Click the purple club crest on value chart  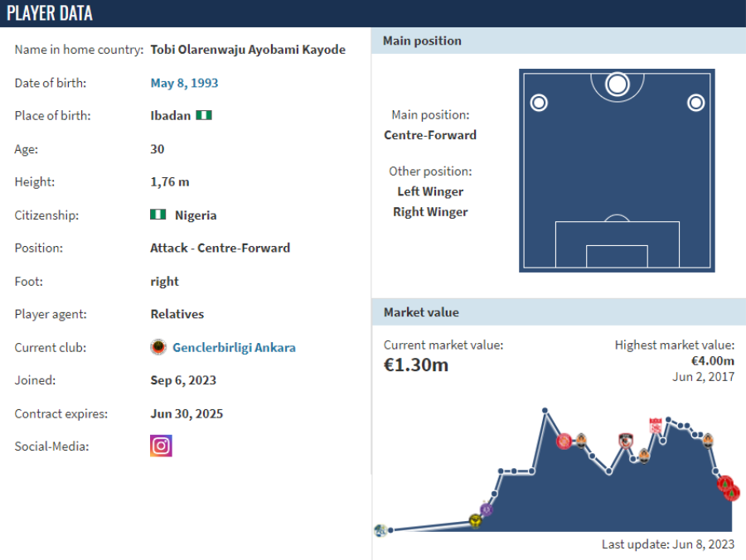[487, 509]
